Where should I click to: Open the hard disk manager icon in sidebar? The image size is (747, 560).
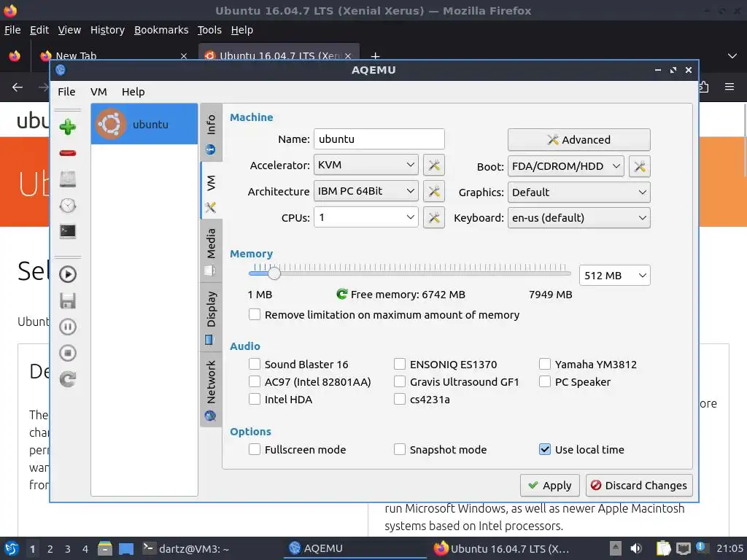coord(68,179)
